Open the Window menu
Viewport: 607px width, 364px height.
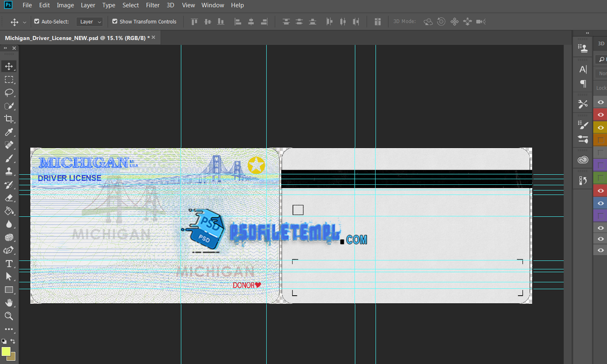tap(213, 5)
